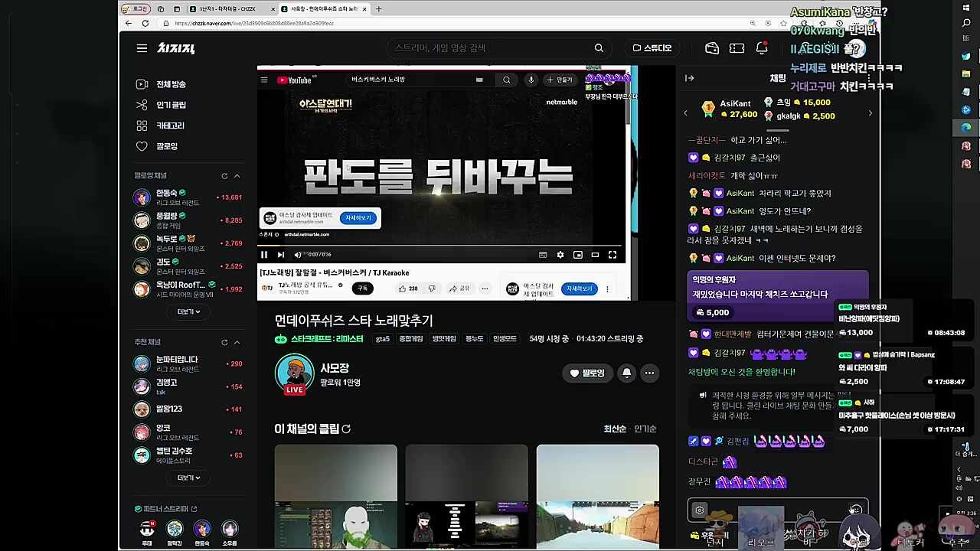Follow 사모장 with the 팔로잉 heart button
Screen dimensions: 980x551
pos(587,373)
